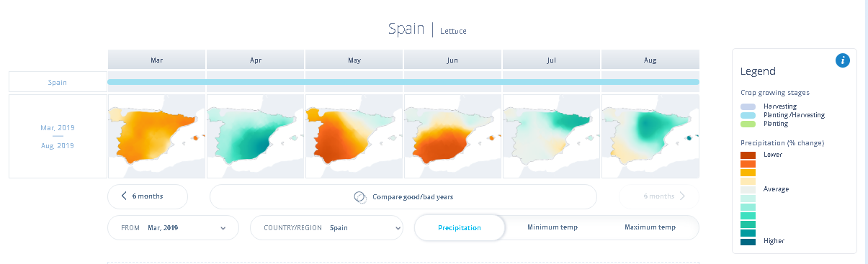868x264 pixels.
Task: Select the Precipitation view option
Action: [460, 228]
